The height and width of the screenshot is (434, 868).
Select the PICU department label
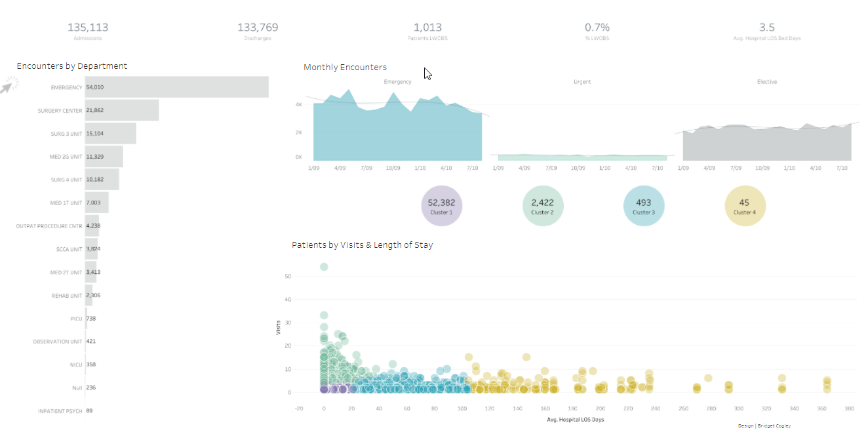76,319
